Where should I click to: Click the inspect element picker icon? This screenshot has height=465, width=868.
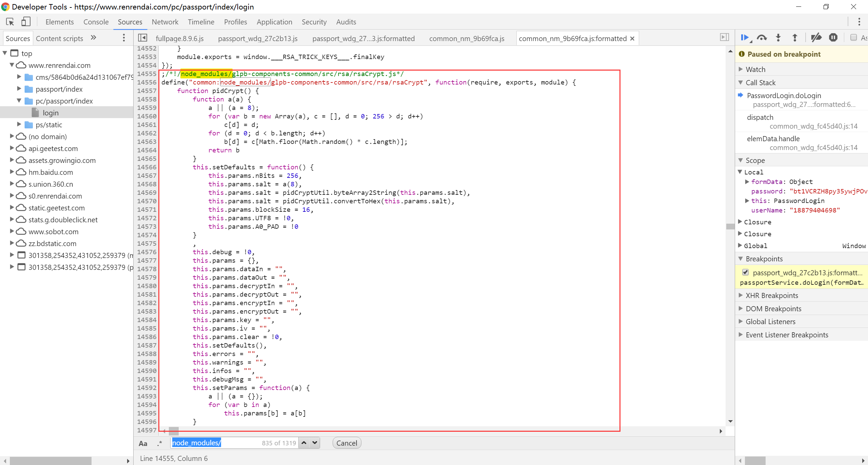(x=10, y=22)
